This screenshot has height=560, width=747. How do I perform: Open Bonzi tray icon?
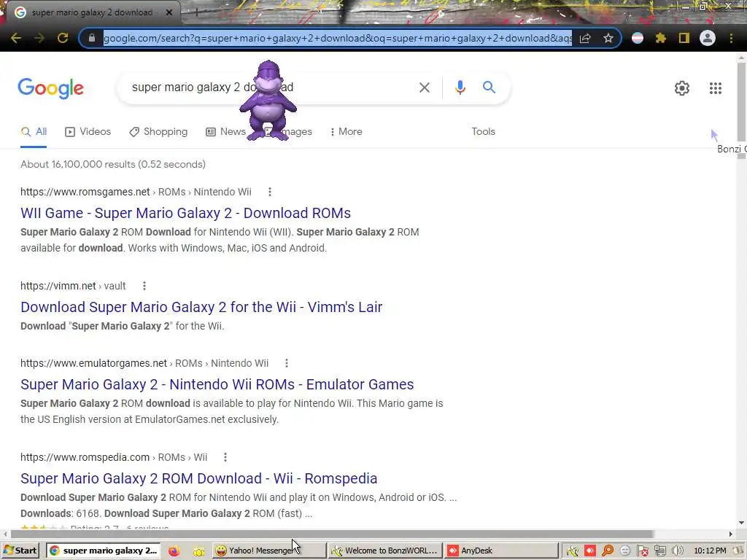[572, 551]
